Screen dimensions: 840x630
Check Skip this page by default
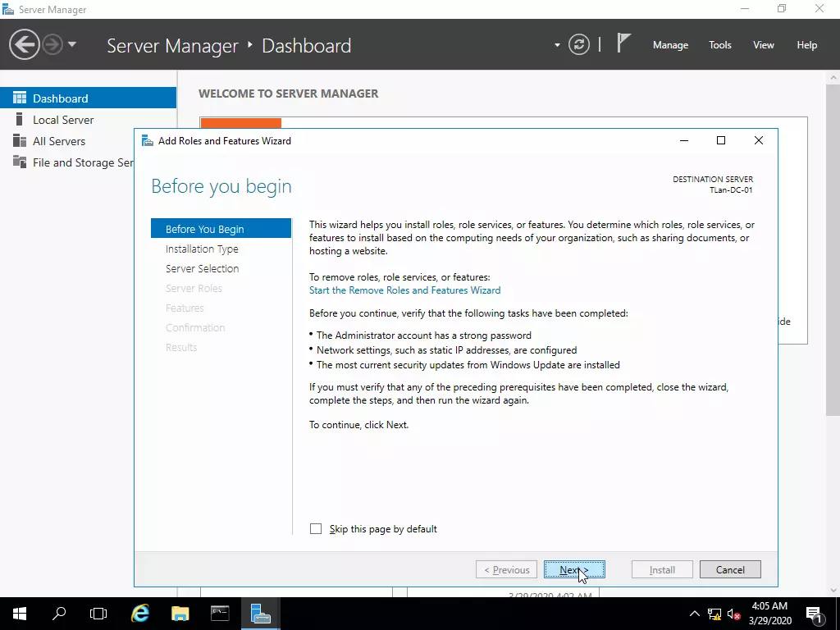[316, 529]
